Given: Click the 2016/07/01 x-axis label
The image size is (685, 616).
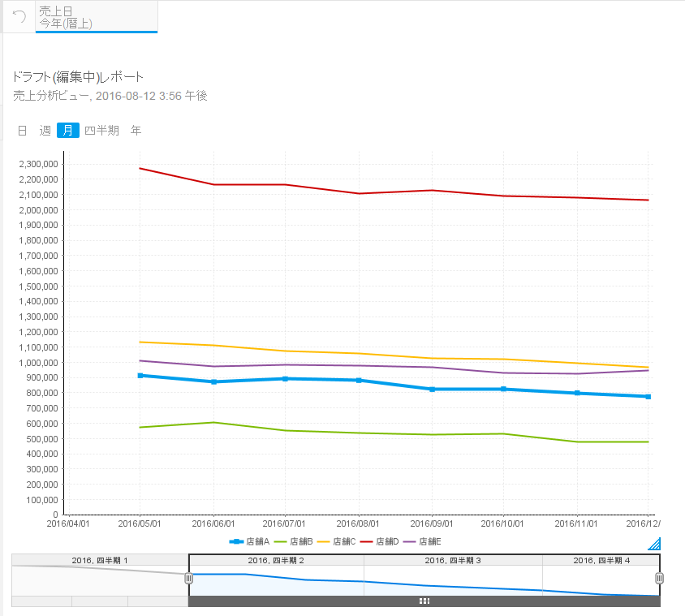Looking at the screenshot, I should coord(284,523).
